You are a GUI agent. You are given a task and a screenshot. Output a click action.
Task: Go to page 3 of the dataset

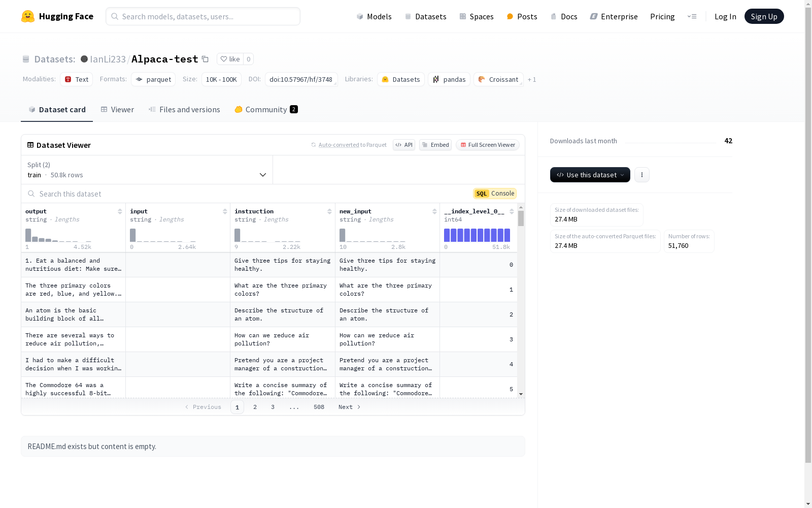tap(273, 407)
